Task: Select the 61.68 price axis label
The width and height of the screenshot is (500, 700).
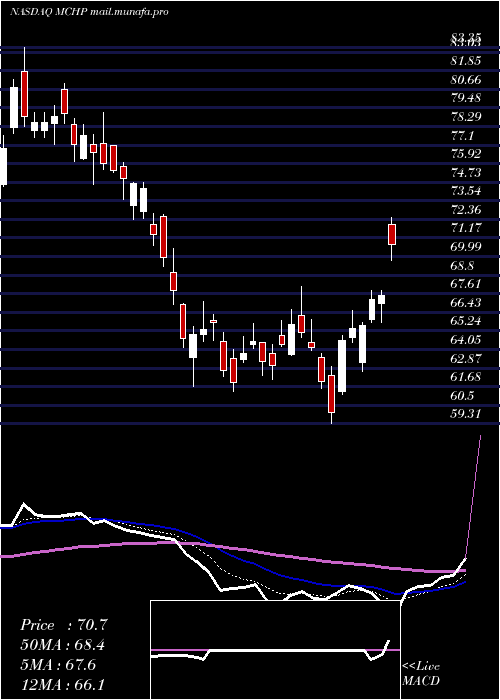Action: point(465,377)
